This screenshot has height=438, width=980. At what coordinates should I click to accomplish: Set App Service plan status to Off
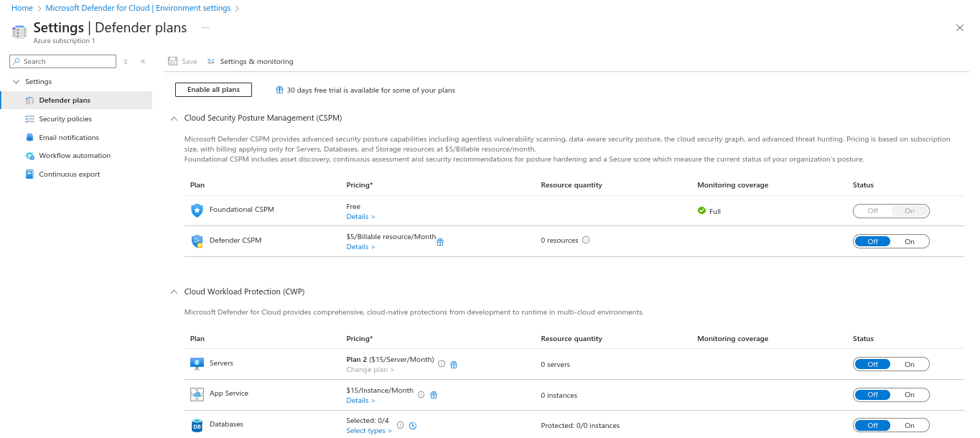(872, 395)
